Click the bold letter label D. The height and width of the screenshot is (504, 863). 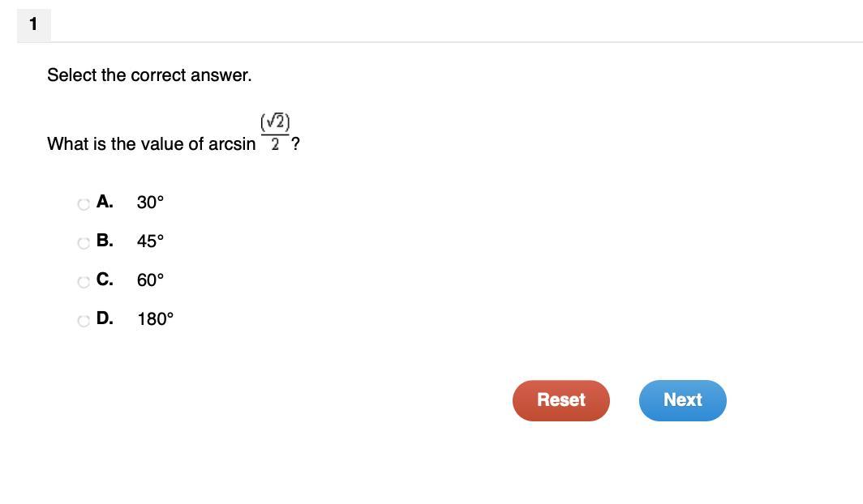point(104,318)
